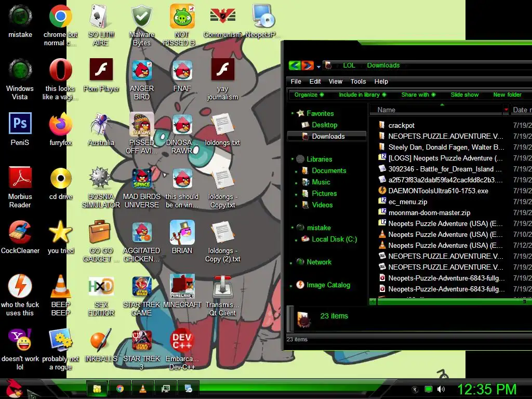Open the GO GO GADGET briefcase icon
Viewport: 532px width, 399px height.
click(101, 241)
